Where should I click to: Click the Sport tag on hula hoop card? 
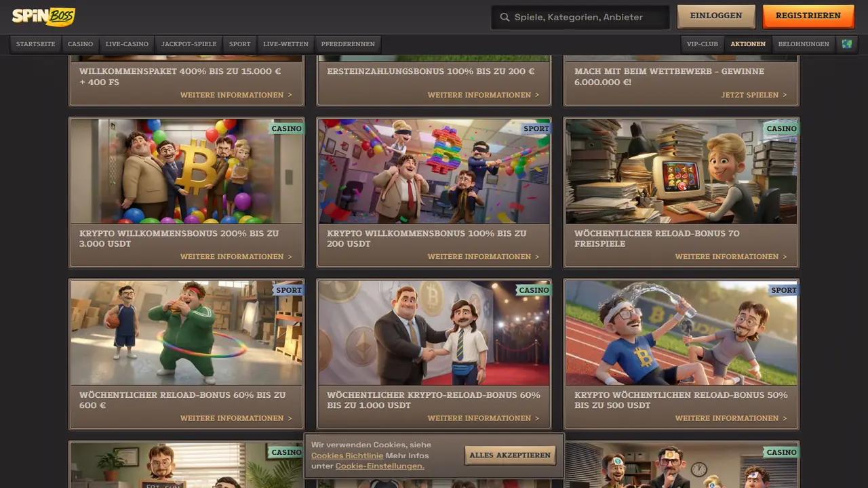click(288, 290)
